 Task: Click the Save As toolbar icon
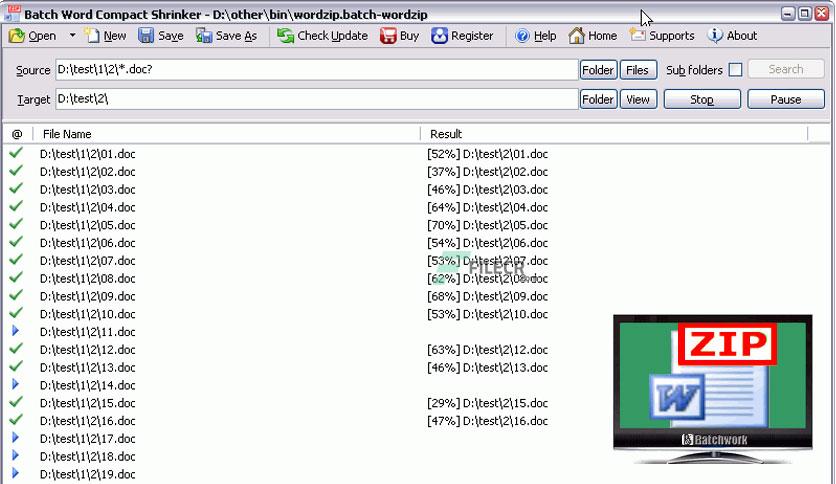point(205,36)
